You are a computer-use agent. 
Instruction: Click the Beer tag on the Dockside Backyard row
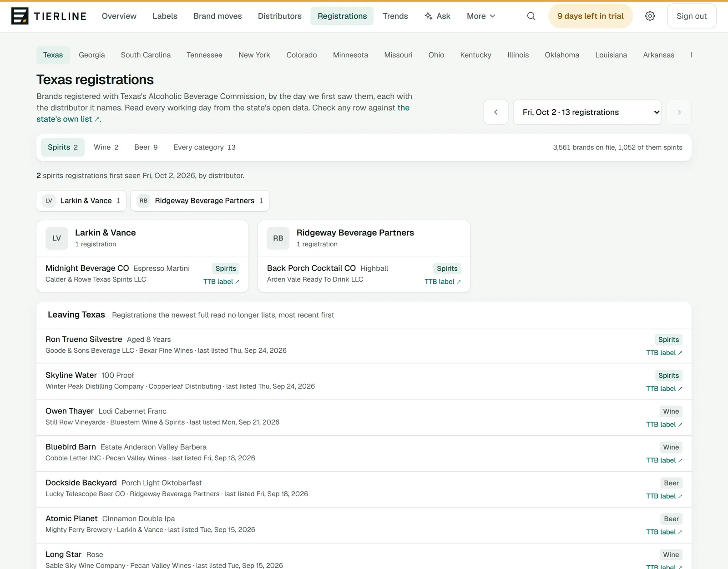(x=671, y=483)
